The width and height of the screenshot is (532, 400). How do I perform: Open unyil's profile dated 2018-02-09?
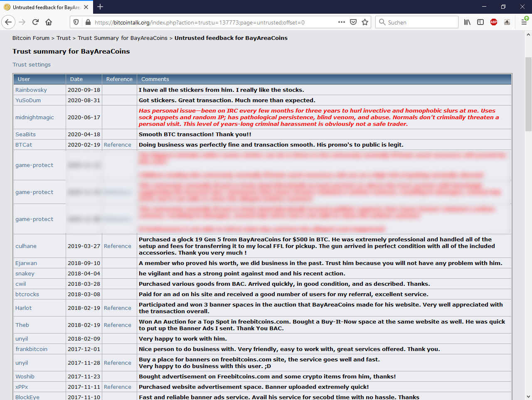point(22,339)
